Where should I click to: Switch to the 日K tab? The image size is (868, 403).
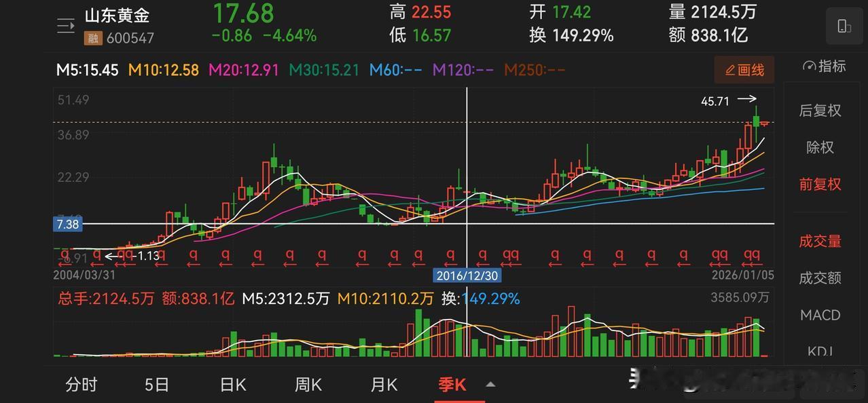coord(233,385)
